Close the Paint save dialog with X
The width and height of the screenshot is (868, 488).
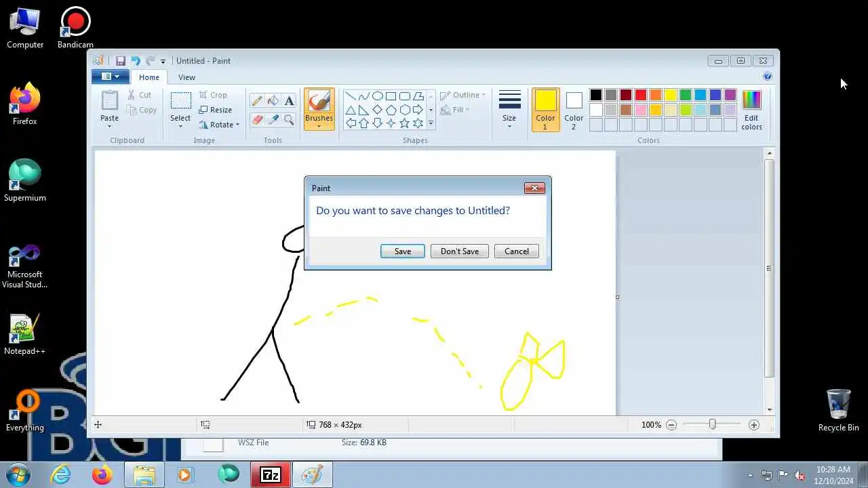click(534, 188)
